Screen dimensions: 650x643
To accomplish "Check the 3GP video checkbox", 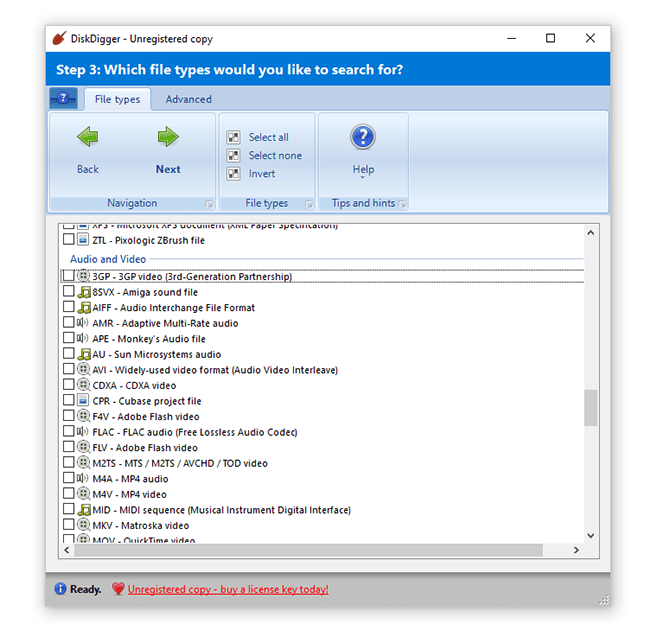I will coord(69,276).
